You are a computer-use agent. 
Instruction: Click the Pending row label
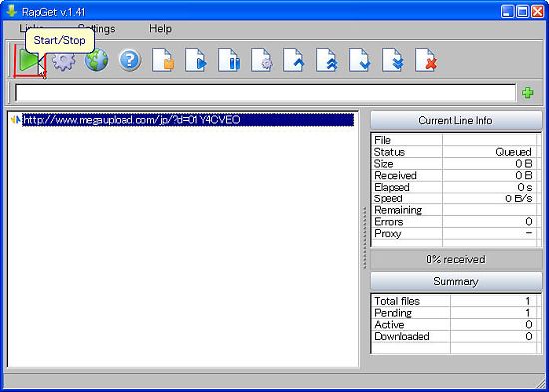pyautogui.click(x=393, y=313)
